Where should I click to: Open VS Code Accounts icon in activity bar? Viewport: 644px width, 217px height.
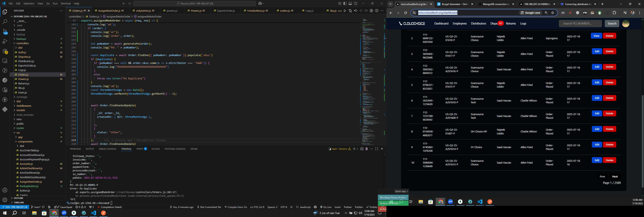[x=5, y=190]
